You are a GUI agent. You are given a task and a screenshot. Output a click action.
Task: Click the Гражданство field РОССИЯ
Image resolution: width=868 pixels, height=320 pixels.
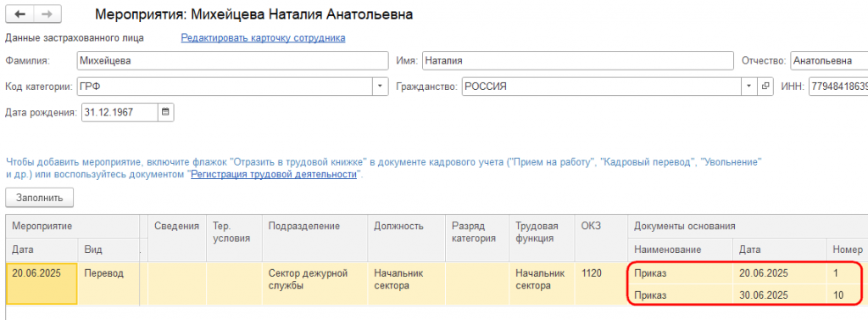[x=602, y=87]
